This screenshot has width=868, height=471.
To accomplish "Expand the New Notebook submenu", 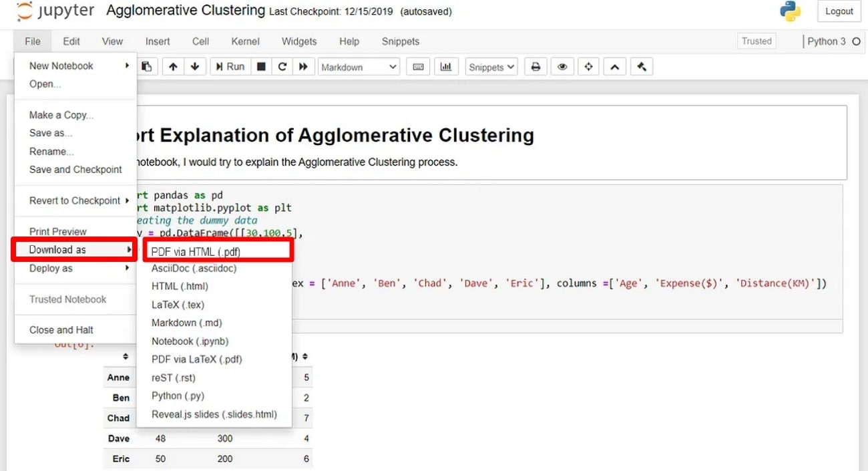I will click(x=75, y=65).
